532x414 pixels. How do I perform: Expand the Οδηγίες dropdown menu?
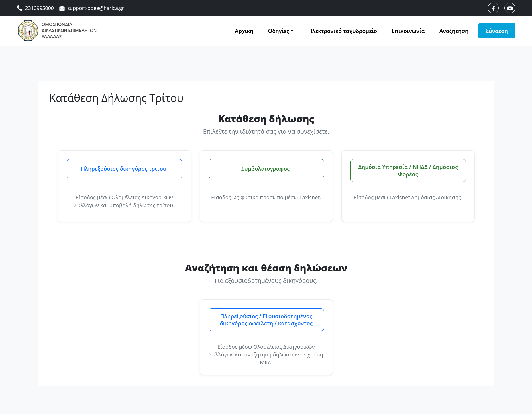click(x=280, y=31)
